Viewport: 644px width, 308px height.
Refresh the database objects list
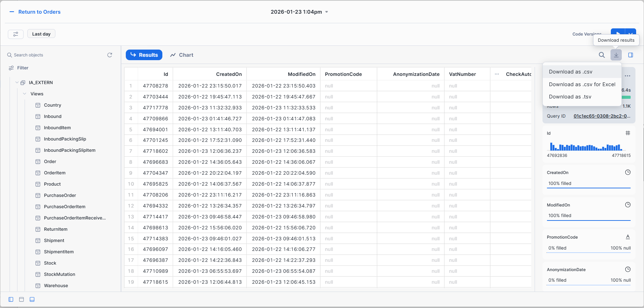(x=110, y=55)
